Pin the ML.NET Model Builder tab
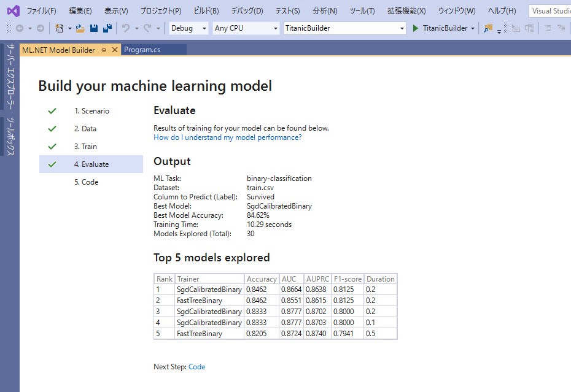 click(x=103, y=50)
